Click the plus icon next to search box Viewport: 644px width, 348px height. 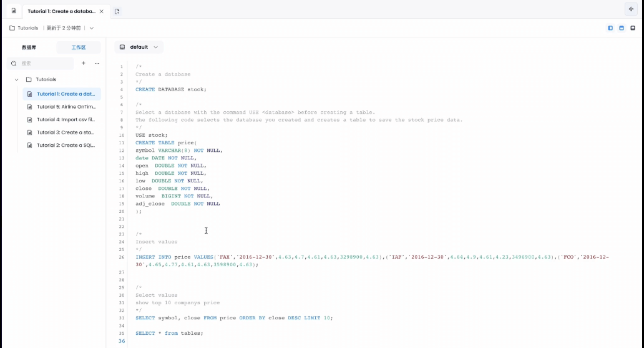pyautogui.click(x=83, y=63)
